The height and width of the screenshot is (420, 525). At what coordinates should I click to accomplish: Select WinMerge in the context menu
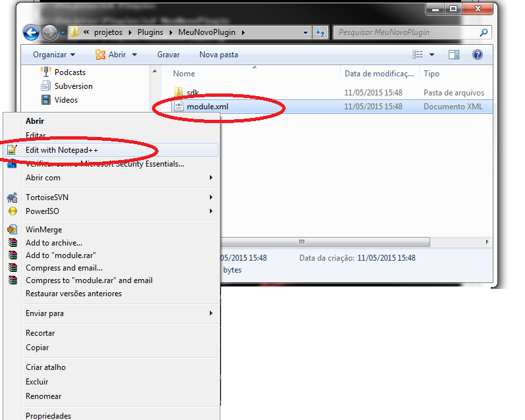(43, 230)
